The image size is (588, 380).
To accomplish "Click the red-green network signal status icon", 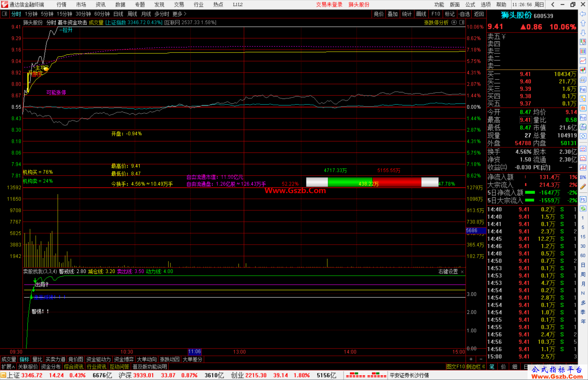I will pos(366,375).
